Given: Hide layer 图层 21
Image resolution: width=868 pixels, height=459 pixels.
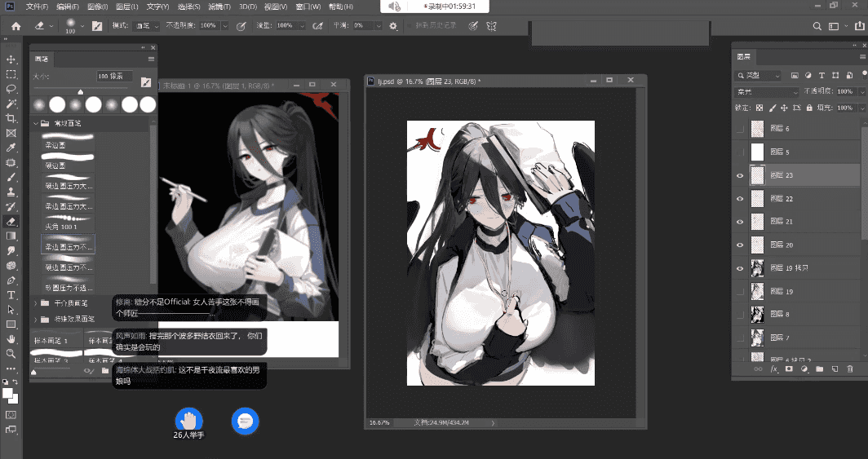Looking at the screenshot, I should coord(740,222).
